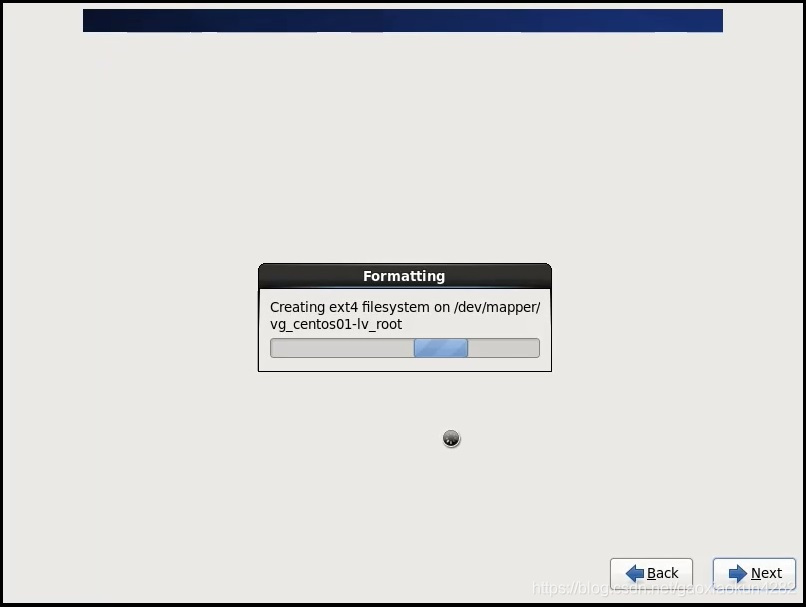Viewport: 806px width, 607px height.
Task: Click the busy spinner cursor icon
Action: coord(451,438)
